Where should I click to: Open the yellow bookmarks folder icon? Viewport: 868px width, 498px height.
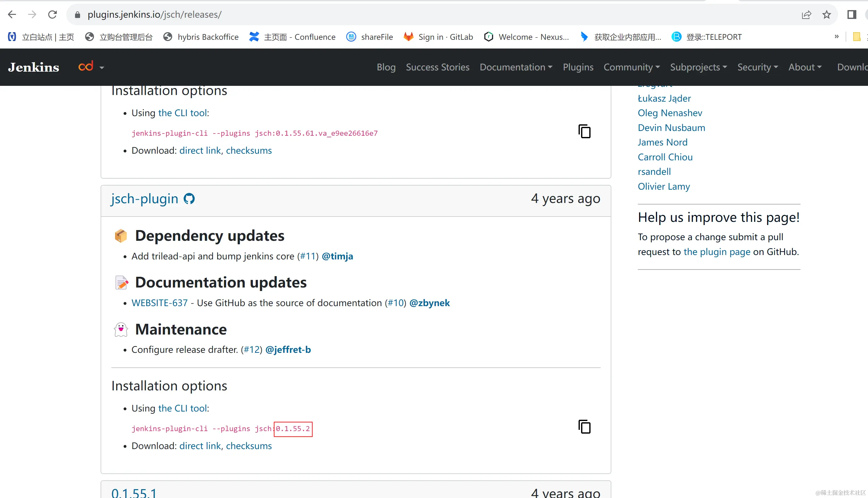click(x=857, y=37)
